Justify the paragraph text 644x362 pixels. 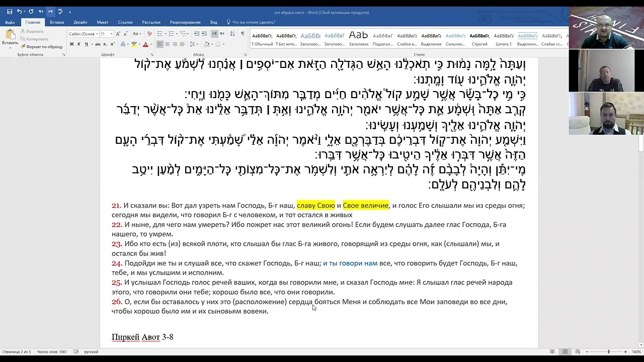(182, 44)
